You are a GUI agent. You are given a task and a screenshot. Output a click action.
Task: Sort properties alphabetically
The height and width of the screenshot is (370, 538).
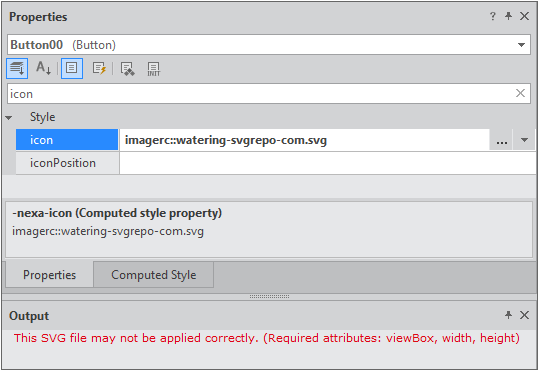coord(44,68)
